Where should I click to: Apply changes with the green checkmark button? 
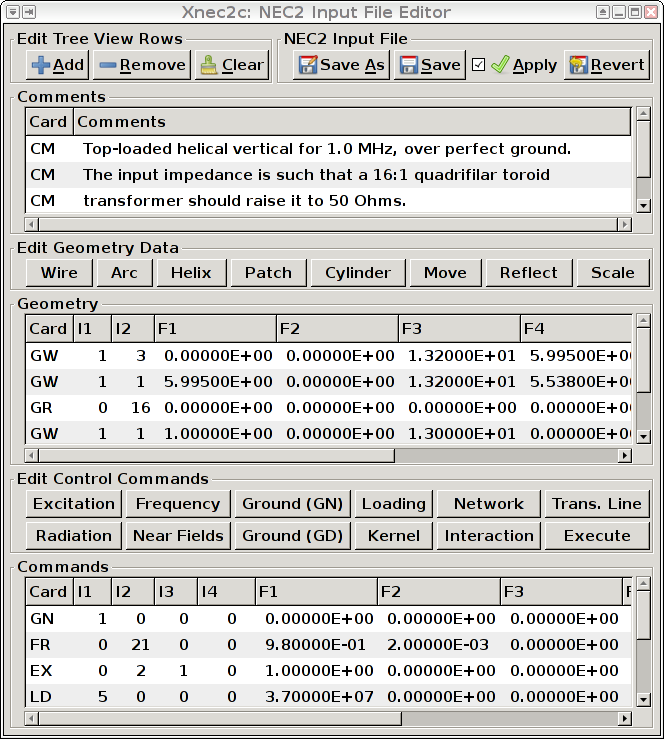coord(524,65)
